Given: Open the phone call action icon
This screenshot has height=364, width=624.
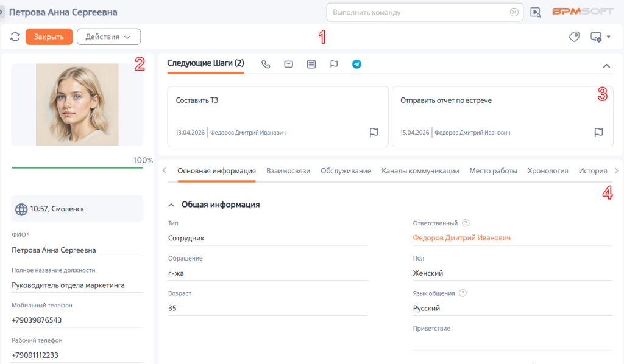Looking at the screenshot, I should pyautogui.click(x=266, y=64).
